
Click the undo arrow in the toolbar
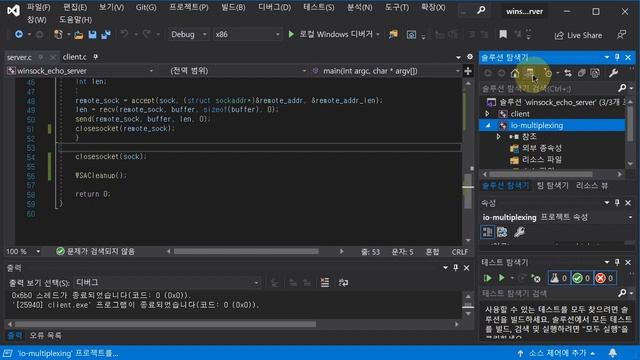coord(124,35)
